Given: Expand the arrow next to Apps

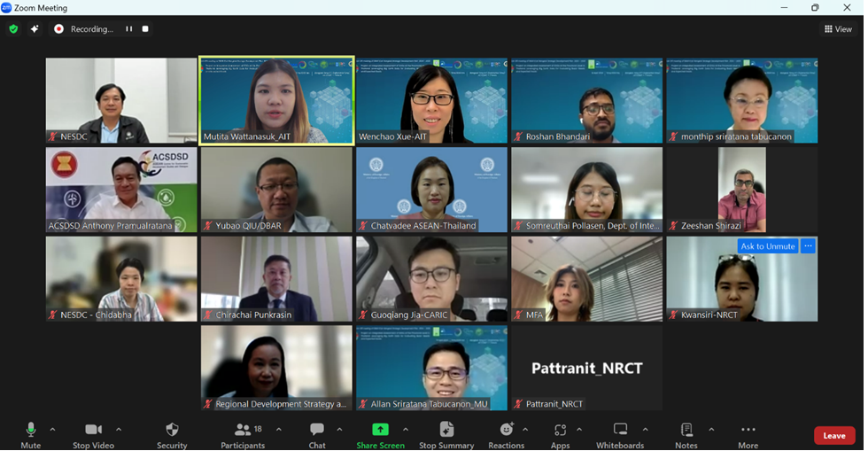Looking at the screenshot, I should point(579,430).
